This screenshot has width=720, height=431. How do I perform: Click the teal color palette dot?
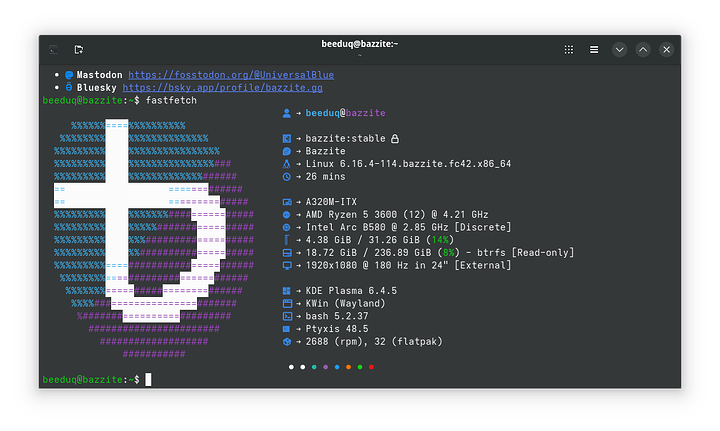point(314,367)
